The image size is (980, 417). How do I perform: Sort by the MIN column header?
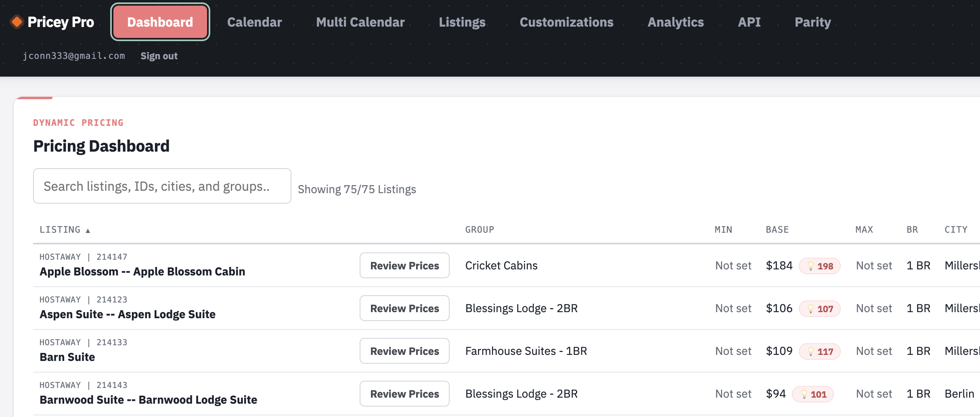pyautogui.click(x=724, y=229)
